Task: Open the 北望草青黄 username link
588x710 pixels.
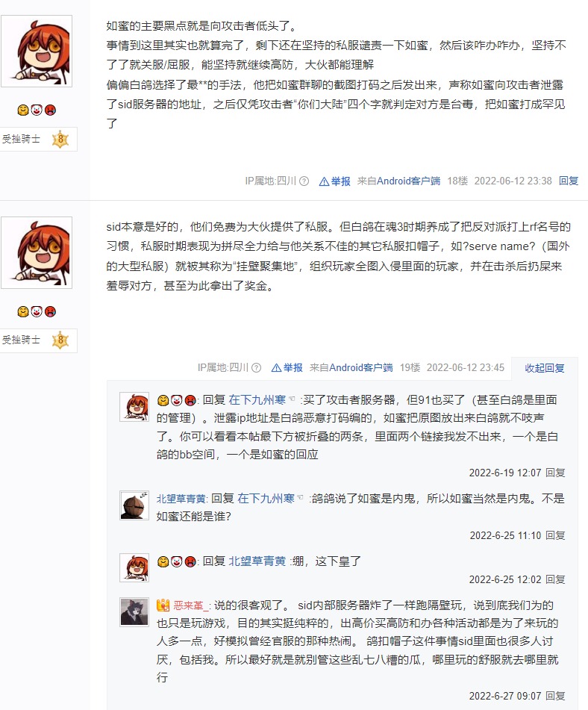Action: click(x=181, y=499)
